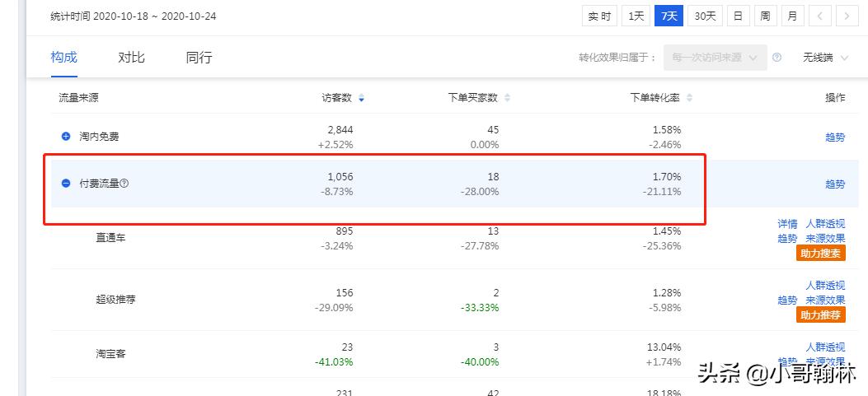
Task: Click the 助力推荐 orange button
Action: coord(821,315)
